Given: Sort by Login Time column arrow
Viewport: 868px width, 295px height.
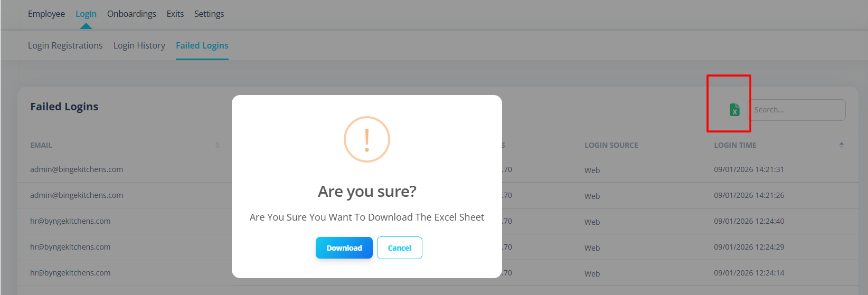Looking at the screenshot, I should pos(841,145).
